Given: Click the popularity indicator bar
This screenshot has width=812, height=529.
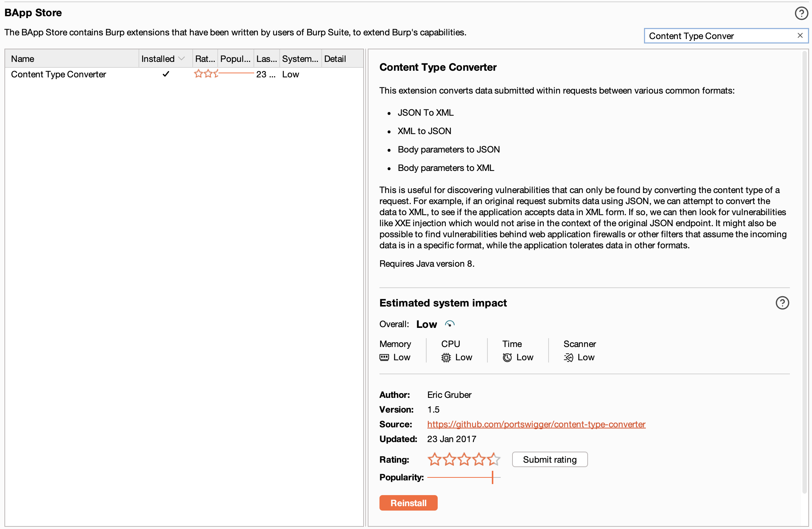Looking at the screenshot, I should 462,477.
